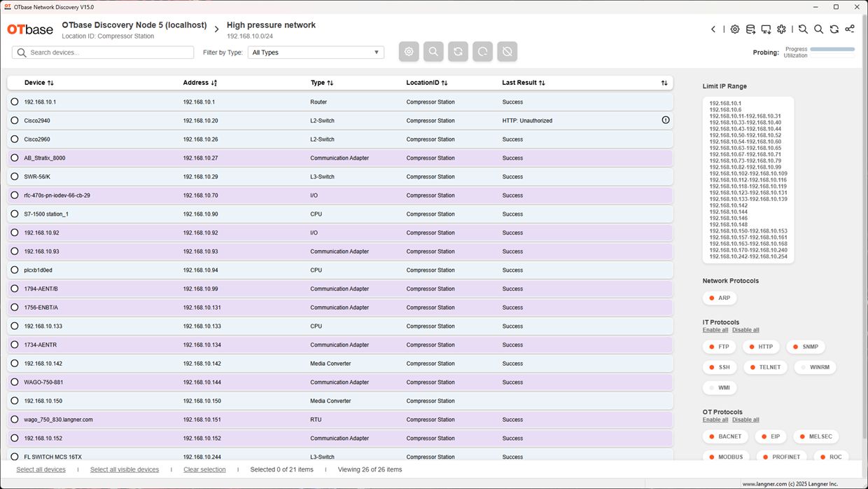Sort by the Last Result column arrows
868x489 pixels.
[x=542, y=83]
